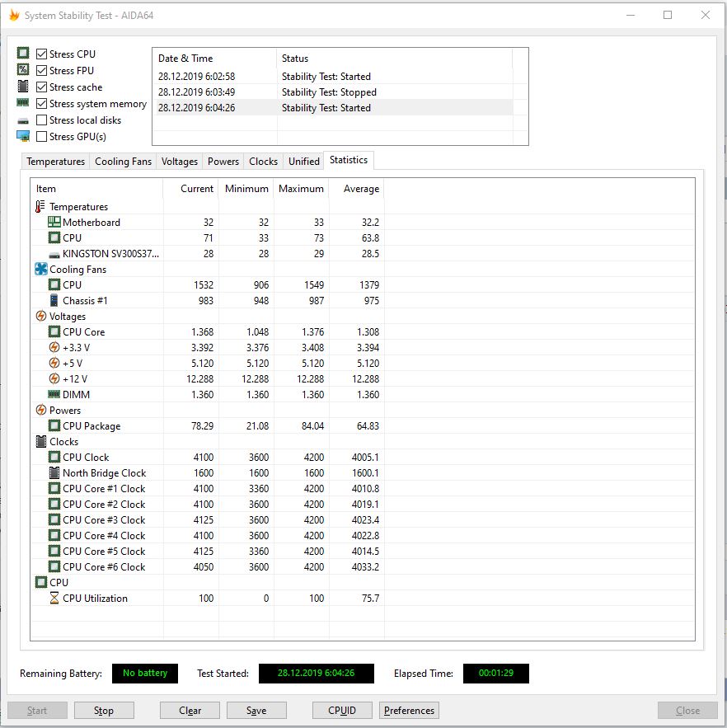727x728 pixels.
Task: Click the CPU Package chip icon
Action: click(54, 425)
